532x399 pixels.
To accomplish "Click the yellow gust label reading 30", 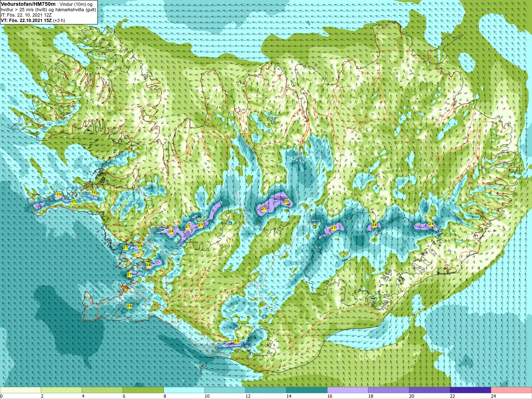I will click(286, 202).
